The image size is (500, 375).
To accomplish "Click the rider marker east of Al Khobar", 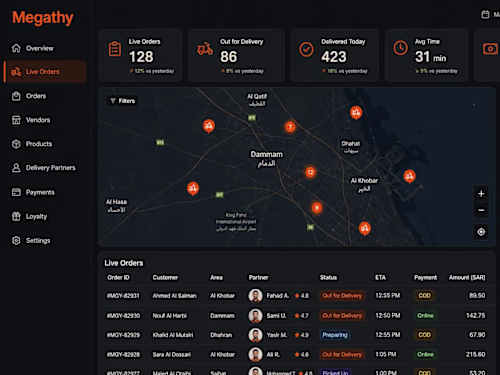I will point(409,176).
